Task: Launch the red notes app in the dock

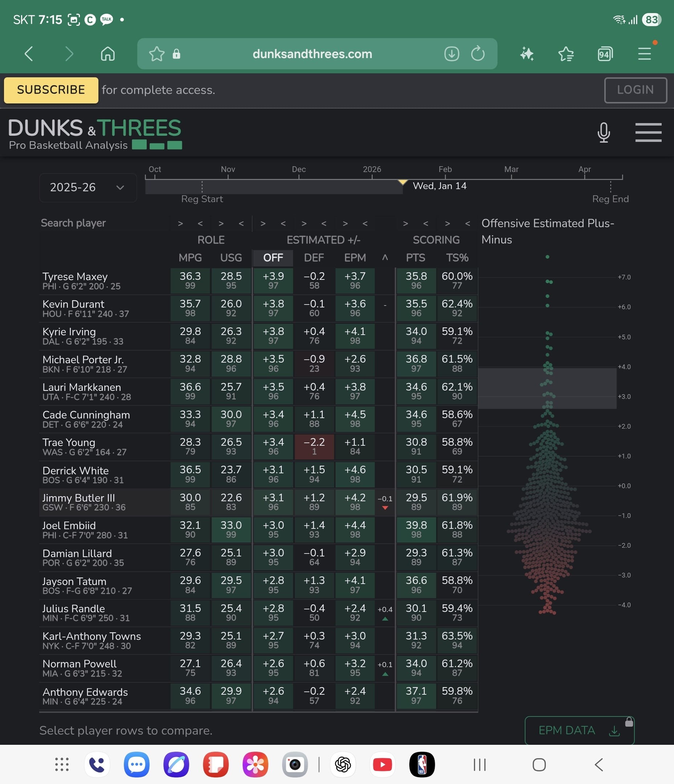Action: point(216,764)
